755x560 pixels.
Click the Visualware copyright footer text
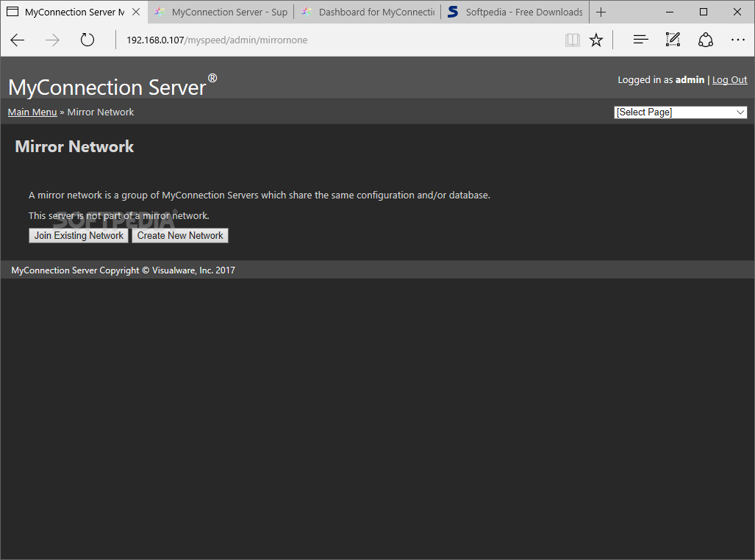pos(123,270)
